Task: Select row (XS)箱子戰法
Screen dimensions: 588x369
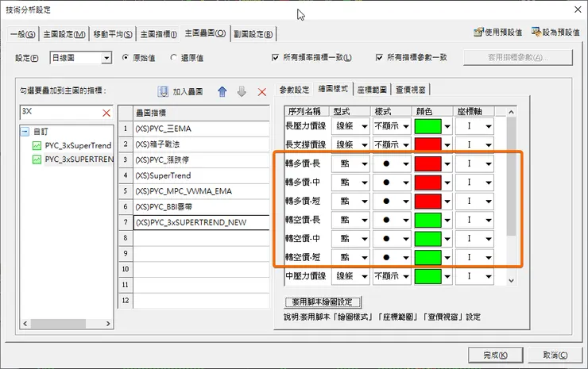Action: click(201, 144)
